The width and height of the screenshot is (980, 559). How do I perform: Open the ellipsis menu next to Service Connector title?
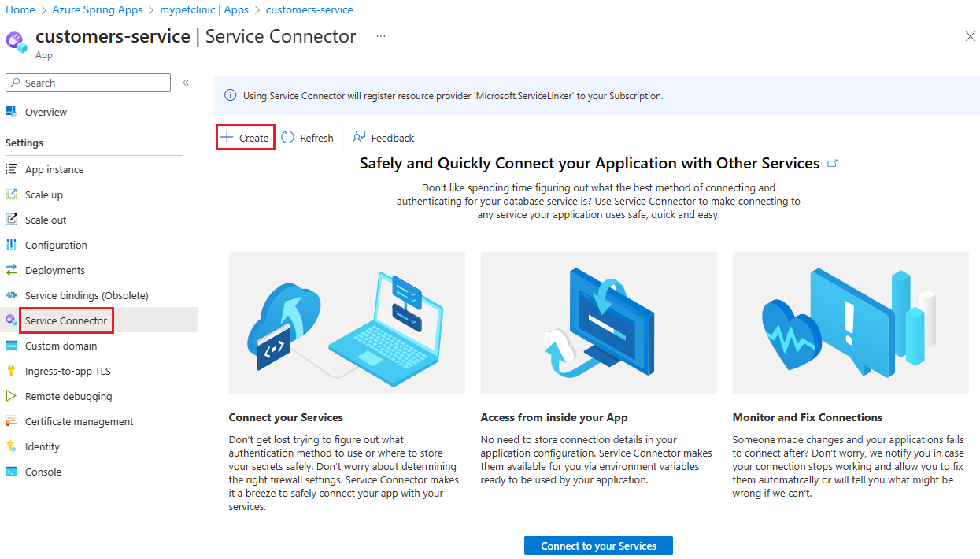click(381, 36)
